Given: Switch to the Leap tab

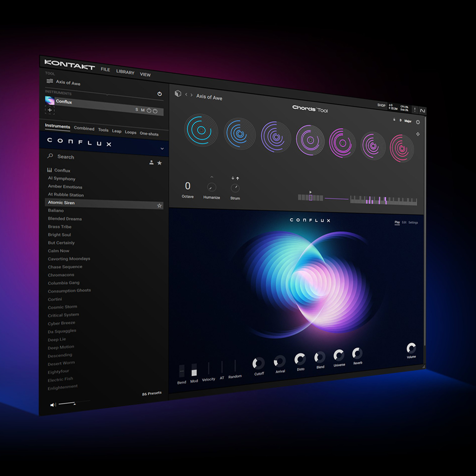Looking at the screenshot, I should point(117,131).
